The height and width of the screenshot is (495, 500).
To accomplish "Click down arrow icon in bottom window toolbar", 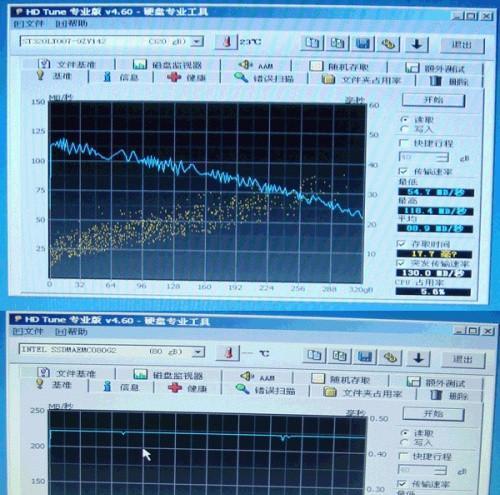I will point(419,358).
